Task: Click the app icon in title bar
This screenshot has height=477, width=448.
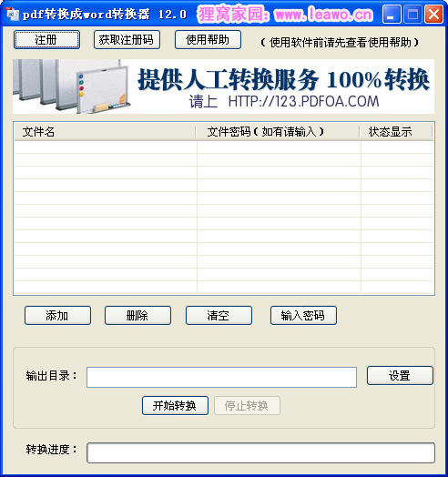Action: tap(12, 15)
